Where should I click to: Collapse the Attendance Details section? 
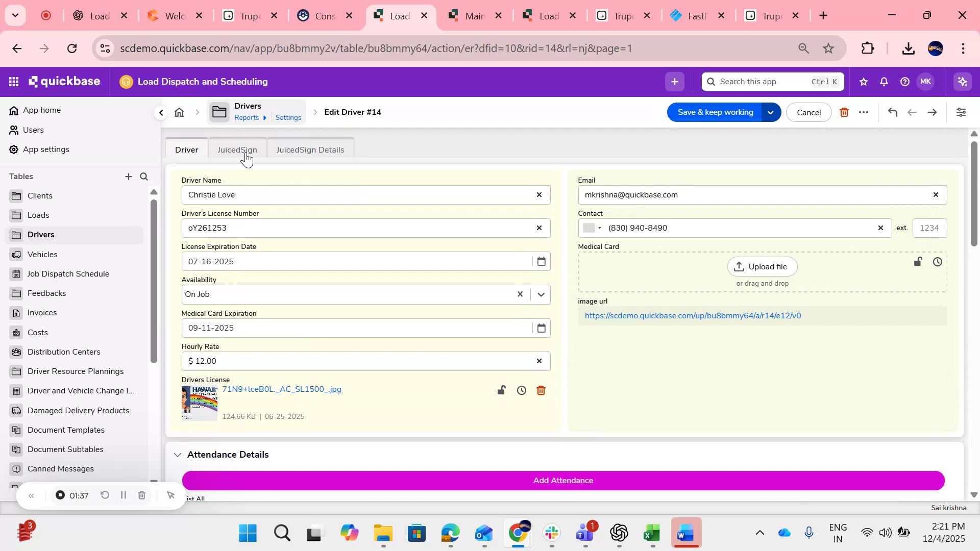[177, 455]
